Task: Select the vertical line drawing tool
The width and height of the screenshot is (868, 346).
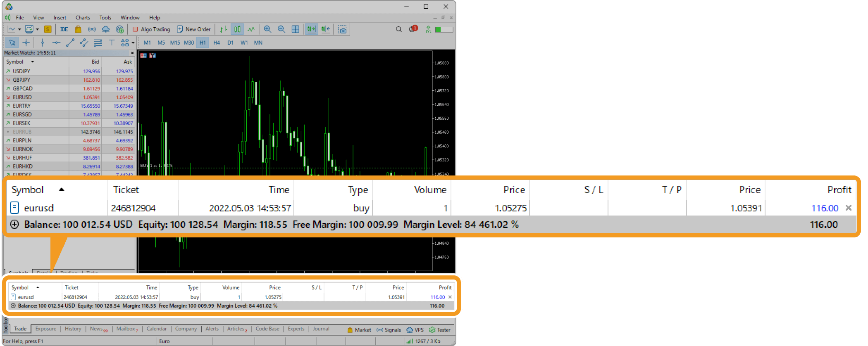Action: [43, 43]
